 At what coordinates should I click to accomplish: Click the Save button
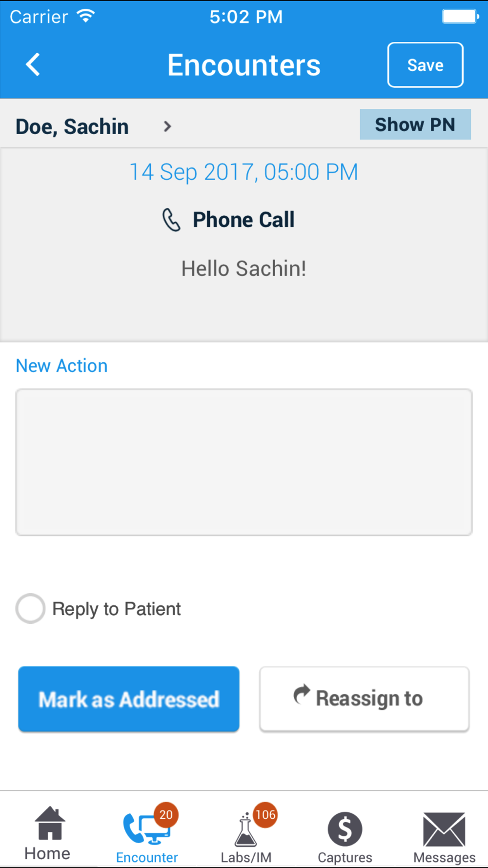pos(425,65)
